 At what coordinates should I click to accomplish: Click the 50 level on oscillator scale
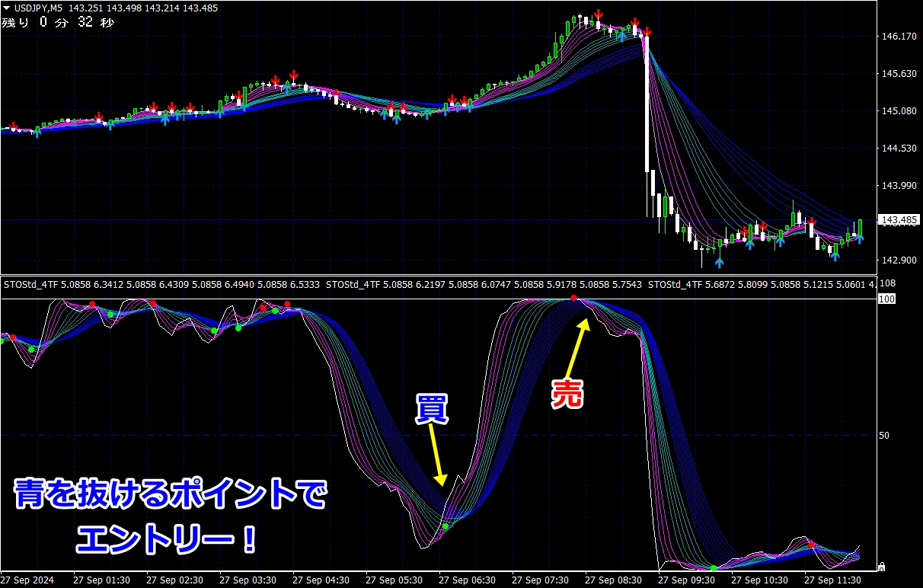[x=883, y=435]
